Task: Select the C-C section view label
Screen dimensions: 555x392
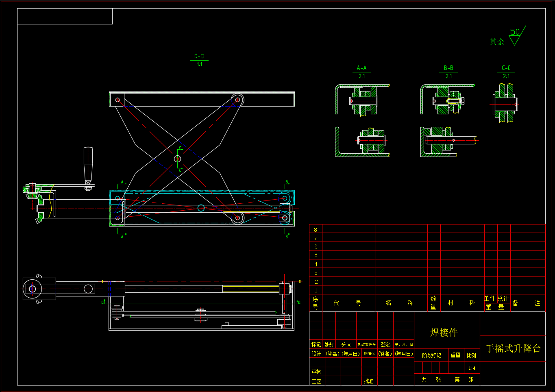Action: [506, 68]
